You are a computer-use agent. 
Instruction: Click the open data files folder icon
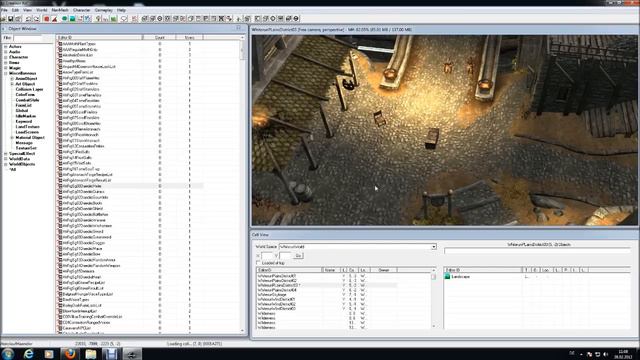pyautogui.click(x=3, y=19)
